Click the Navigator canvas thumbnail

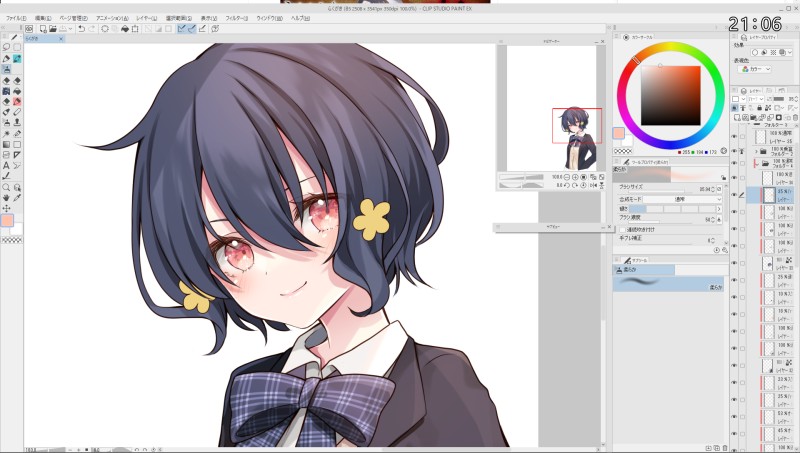click(x=552, y=108)
